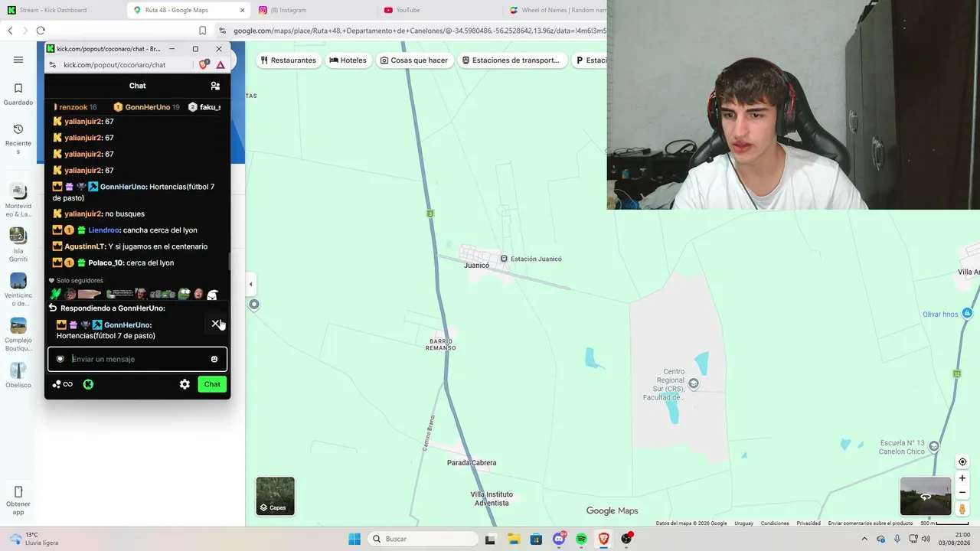Open Privacidad link in map footer
The width and height of the screenshot is (980, 551).
click(x=808, y=523)
